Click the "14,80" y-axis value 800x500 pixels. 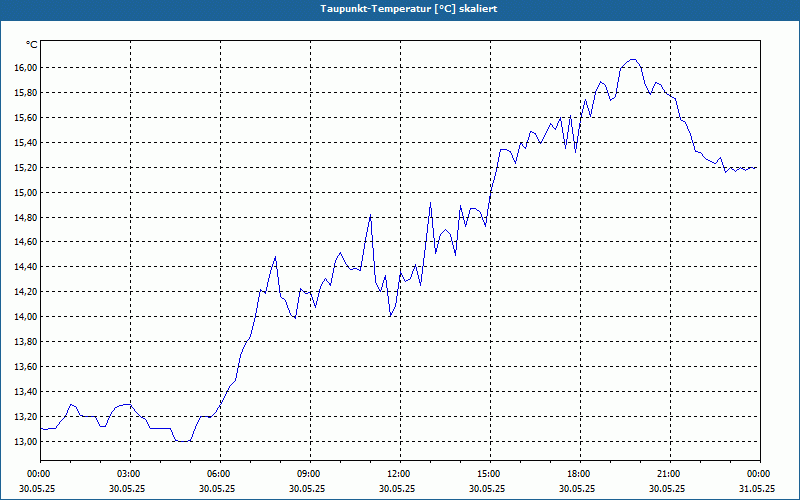click(25, 218)
